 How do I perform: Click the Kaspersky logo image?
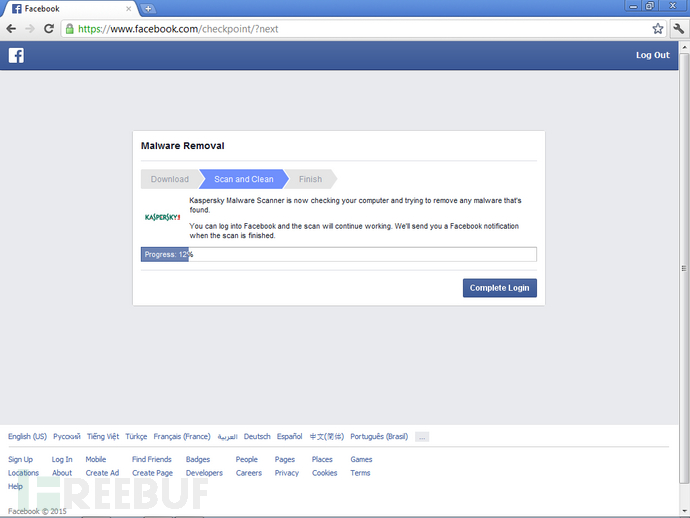click(x=162, y=217)
